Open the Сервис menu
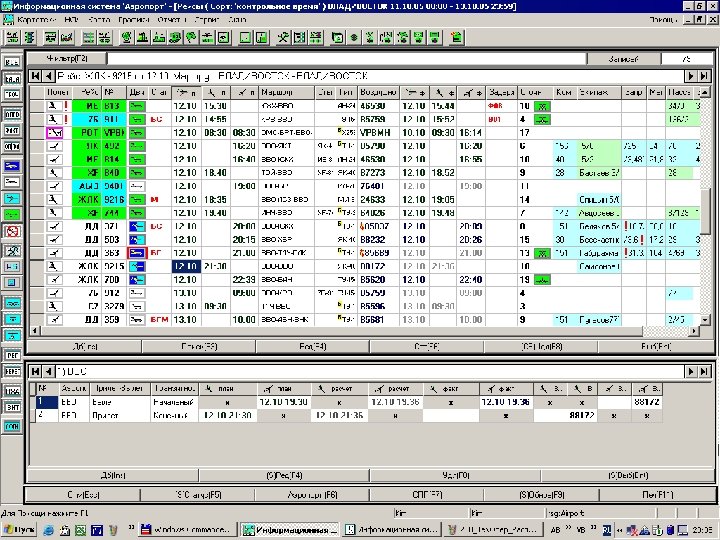Viewport: 720px width, 540px height. [x=207, y=20]
